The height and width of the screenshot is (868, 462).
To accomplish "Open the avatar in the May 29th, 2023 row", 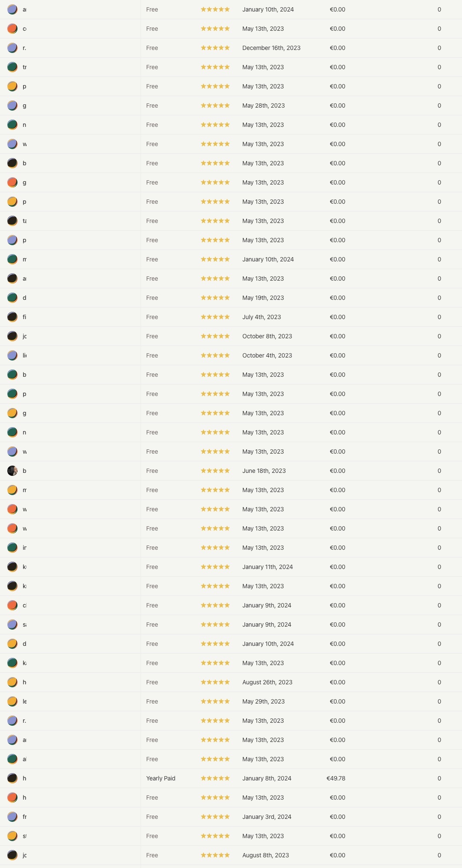I will pyautogui.click(x=12, y=701).
